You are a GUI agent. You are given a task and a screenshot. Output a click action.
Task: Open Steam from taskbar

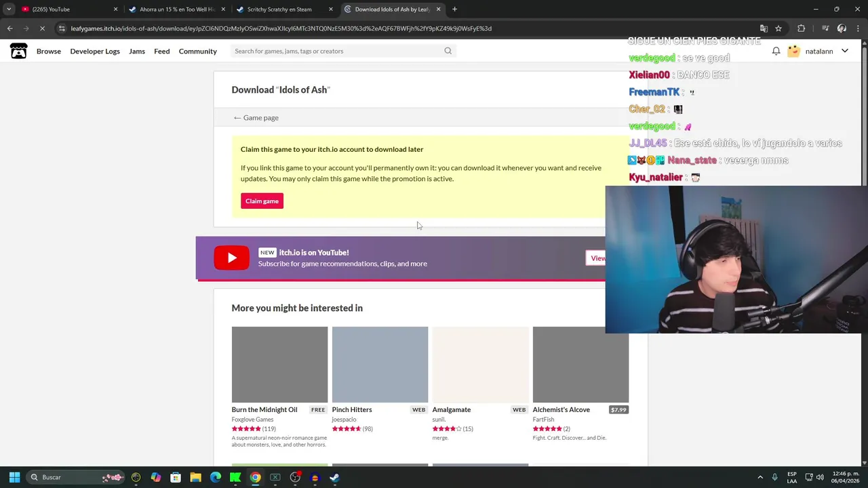[334, 477]
